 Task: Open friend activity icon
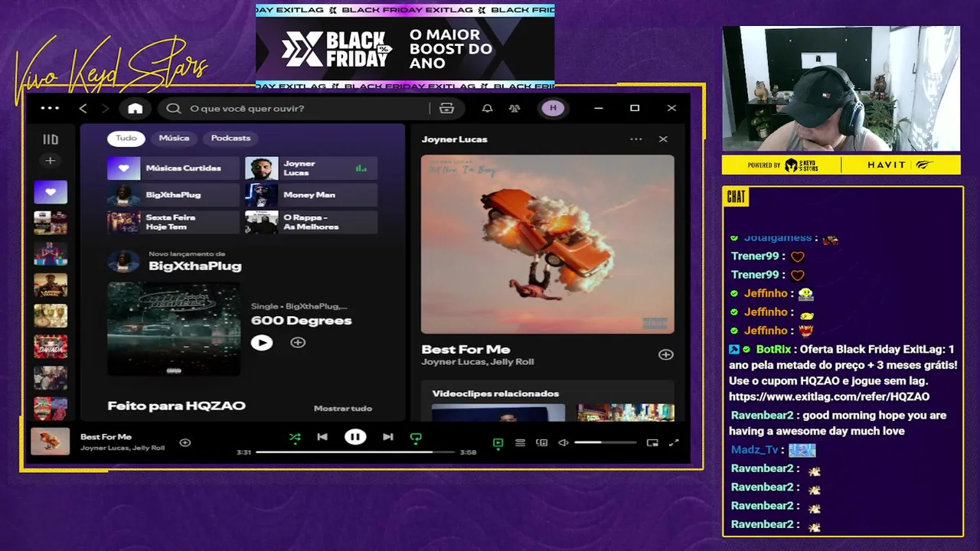click(514, 109)
